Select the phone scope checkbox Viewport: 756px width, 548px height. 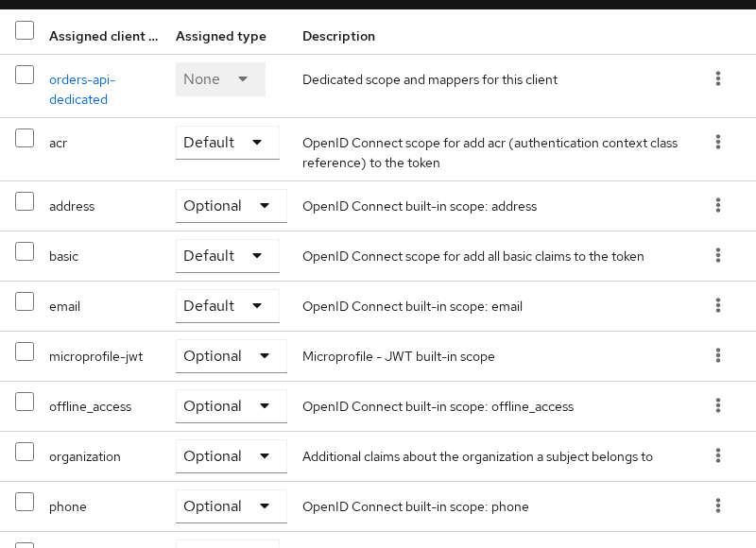pos(25,503)
